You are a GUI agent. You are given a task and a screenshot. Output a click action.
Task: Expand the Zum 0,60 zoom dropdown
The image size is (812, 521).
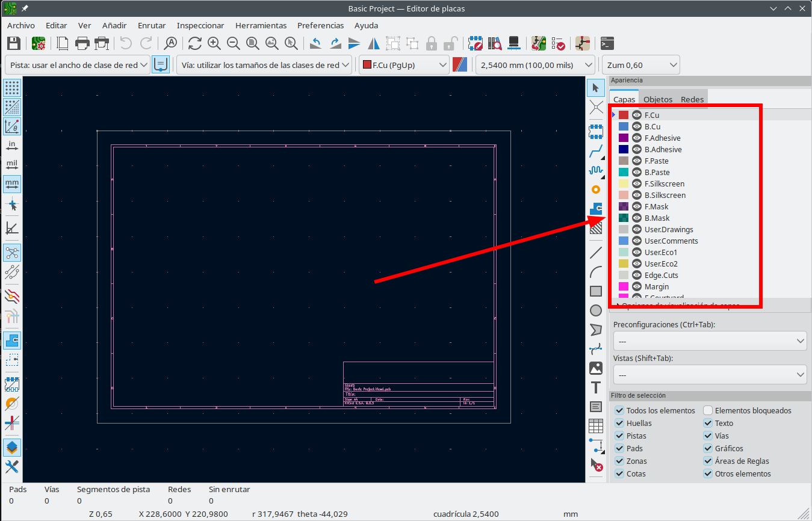tap(641, 65)
